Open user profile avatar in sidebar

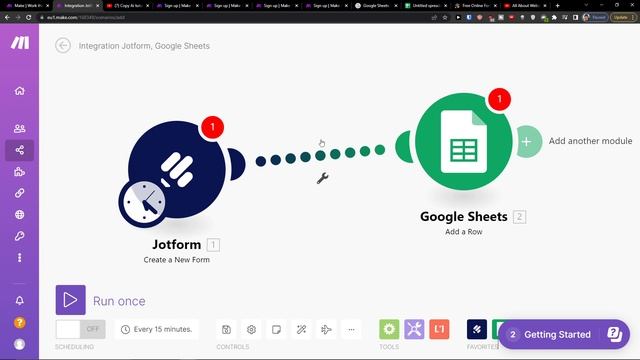[x=20, y=344]
